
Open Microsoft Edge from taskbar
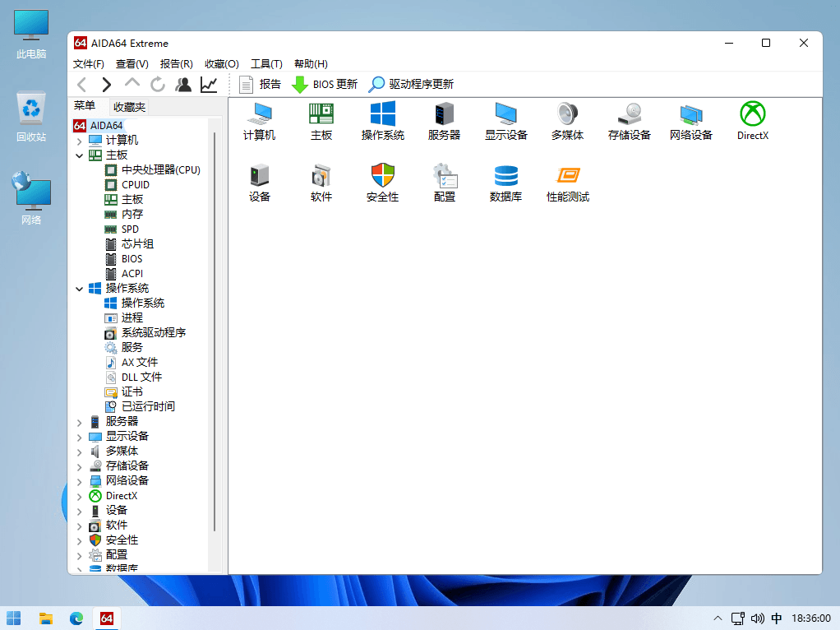[76, 618]
